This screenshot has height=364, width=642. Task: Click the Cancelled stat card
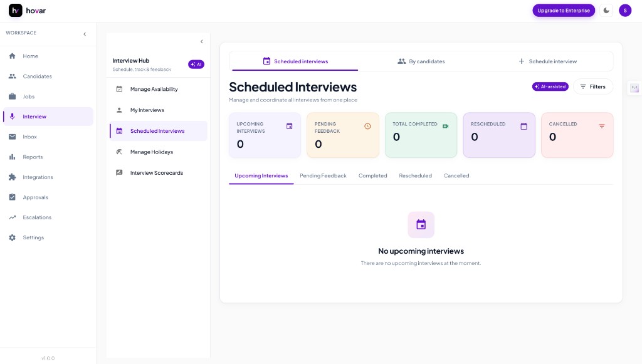(x=577, y=135)
